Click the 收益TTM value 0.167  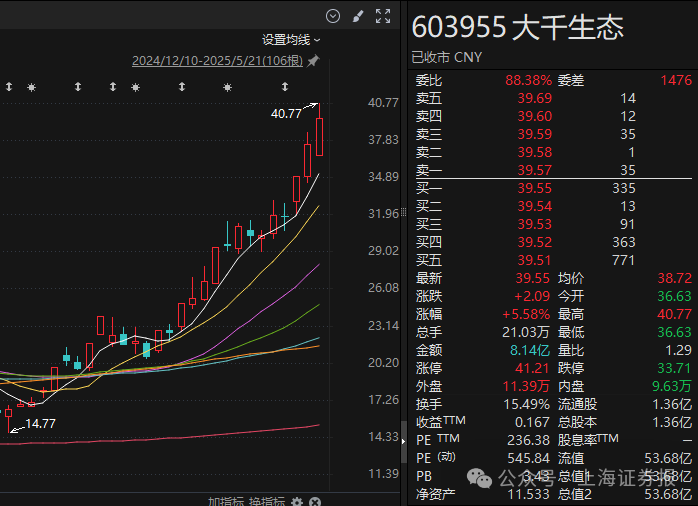(532, 422)
